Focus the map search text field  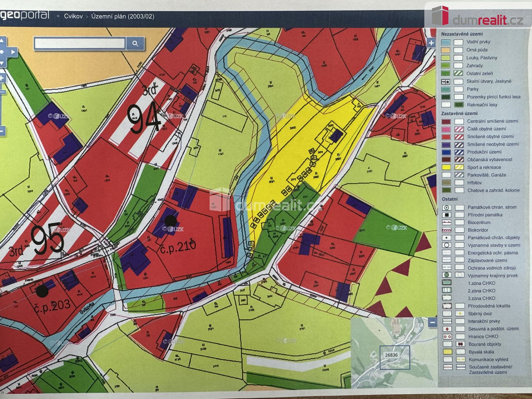80,43
